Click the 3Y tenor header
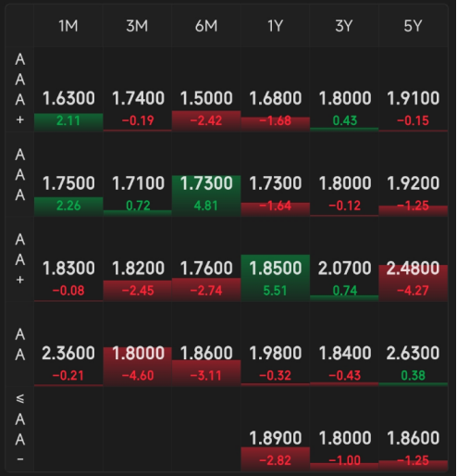 [344, 26]
